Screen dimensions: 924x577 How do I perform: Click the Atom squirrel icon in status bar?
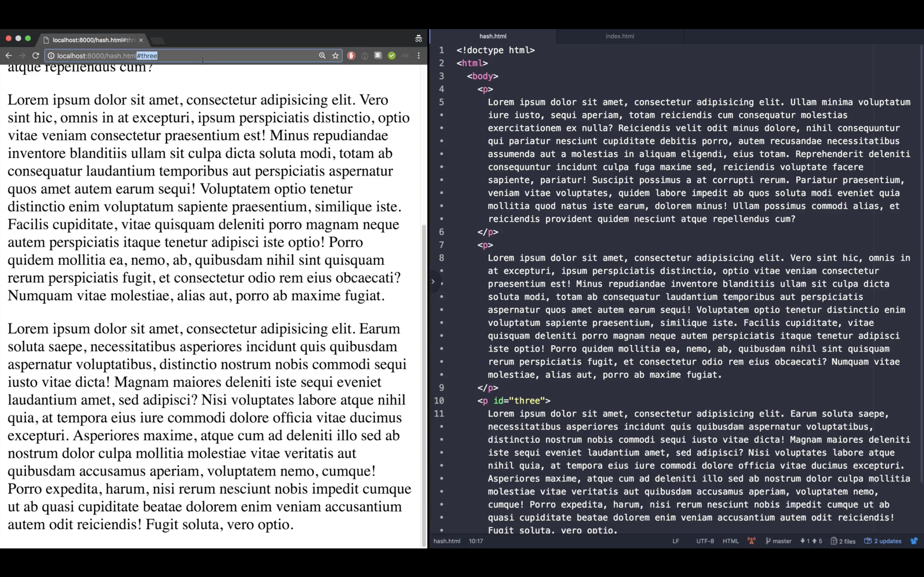tap(914, 541)
